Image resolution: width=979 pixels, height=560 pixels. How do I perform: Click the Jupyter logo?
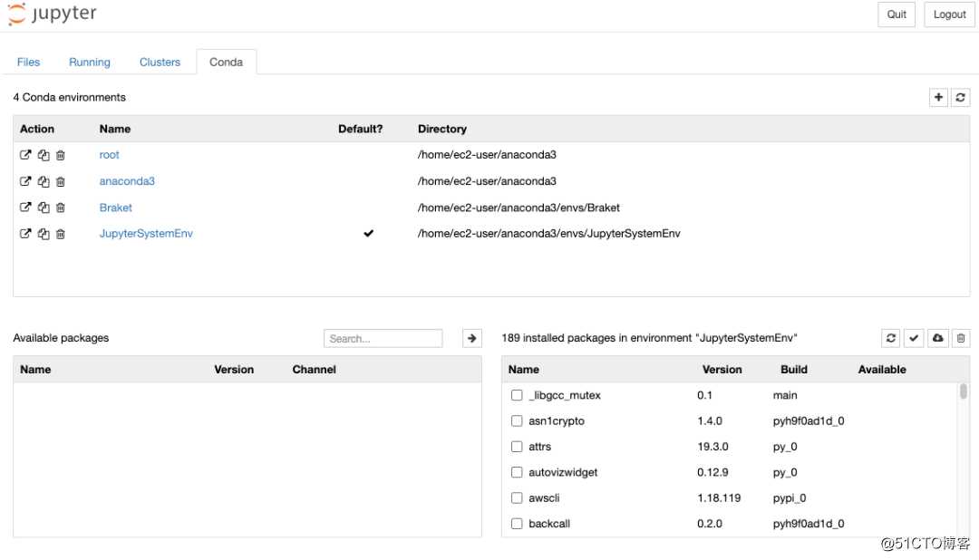click(53, 14)
